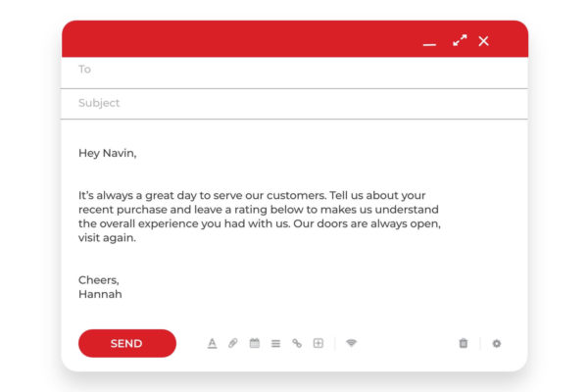Click within the email body paragraph text

point(260,217)
